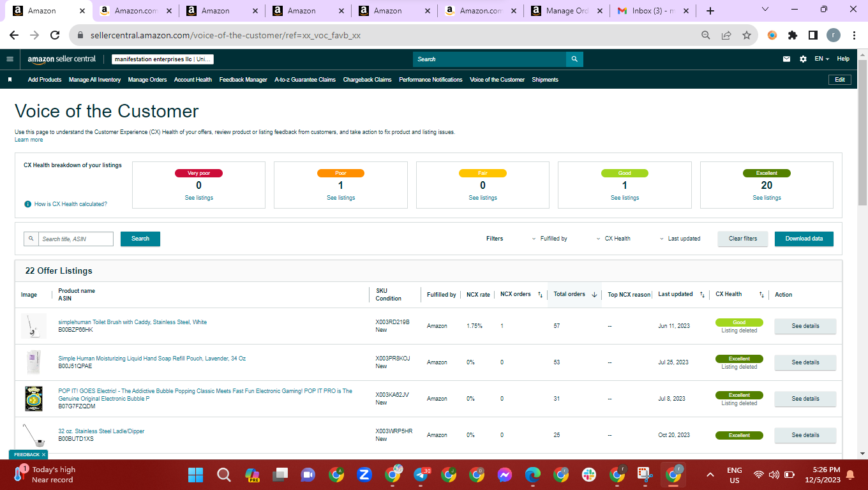Open See details for the Lavender Hand Soap Refill
This screenshot has width=868, height=490.
805,362
